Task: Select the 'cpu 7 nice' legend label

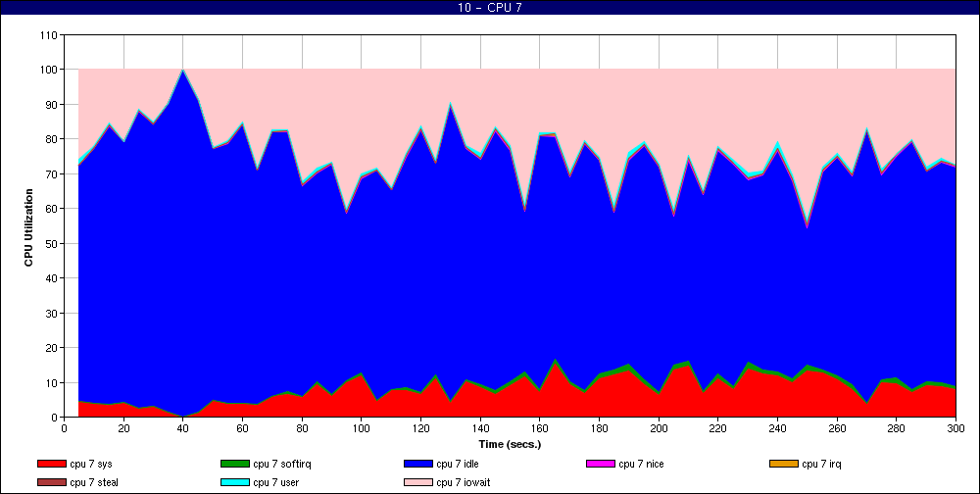Action: pyautogui.click(x=641, y=464)
